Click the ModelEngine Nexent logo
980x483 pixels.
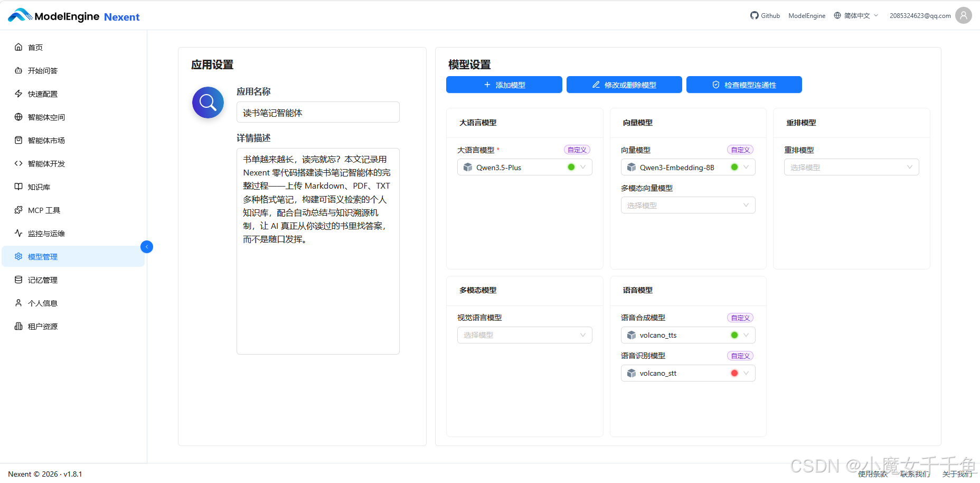(x=74, y=16)
